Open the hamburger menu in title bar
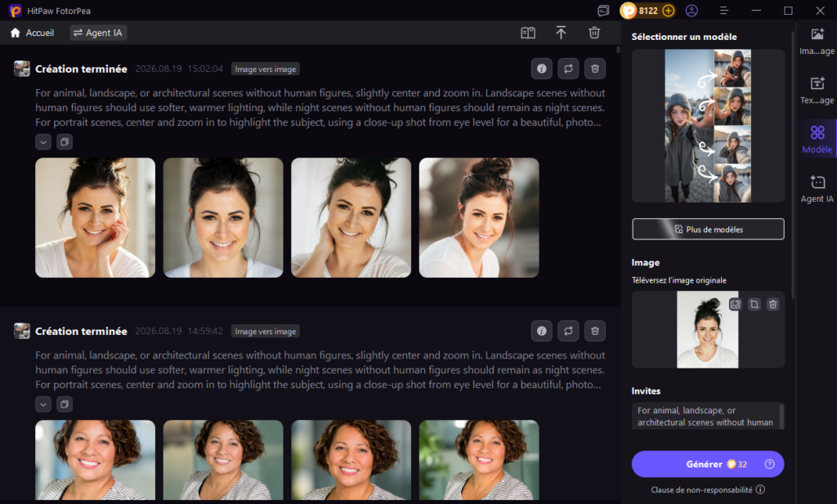Viewport: 837px width, 504px height. coord(724,11)
